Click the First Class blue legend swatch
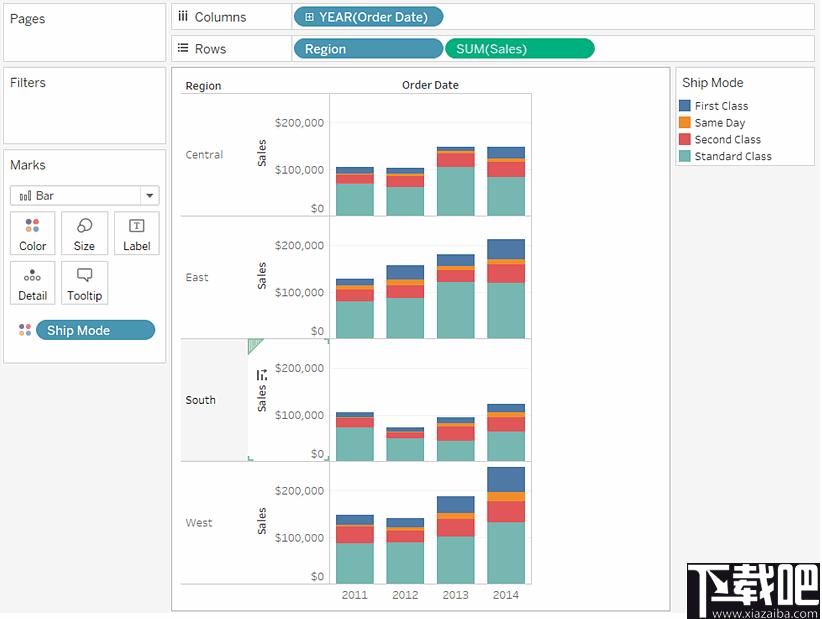The height and width of the screenshot is (619, 822). 685,105
